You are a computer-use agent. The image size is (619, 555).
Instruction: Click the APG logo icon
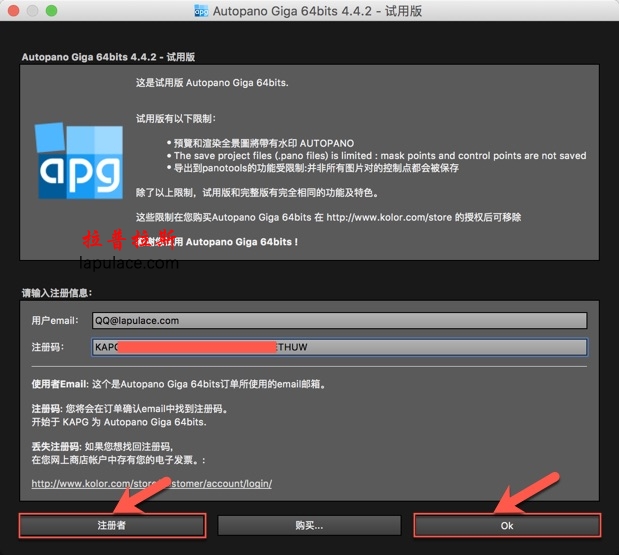tap(79, 160)
